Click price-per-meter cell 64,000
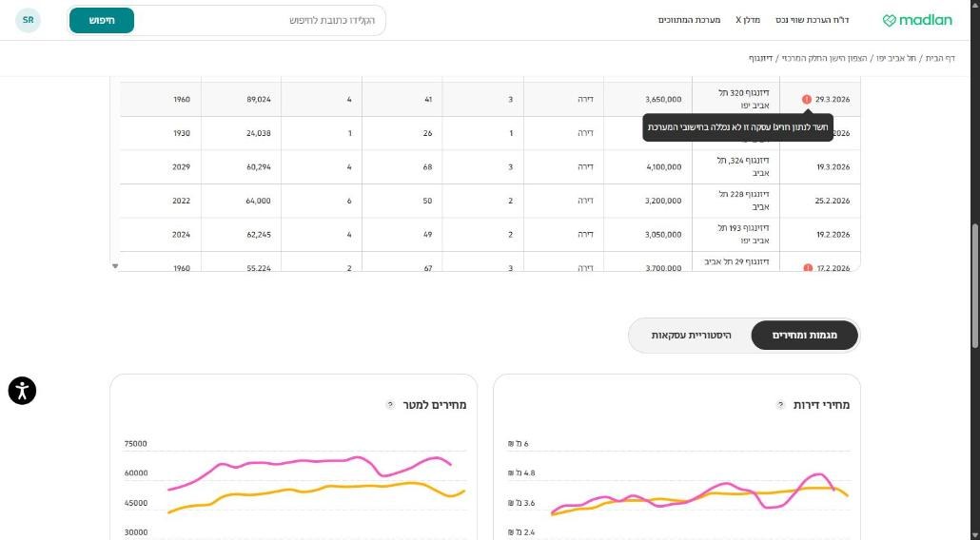This screenshot has width=980, height=540. pyautogui.click(x=259, y=201)
